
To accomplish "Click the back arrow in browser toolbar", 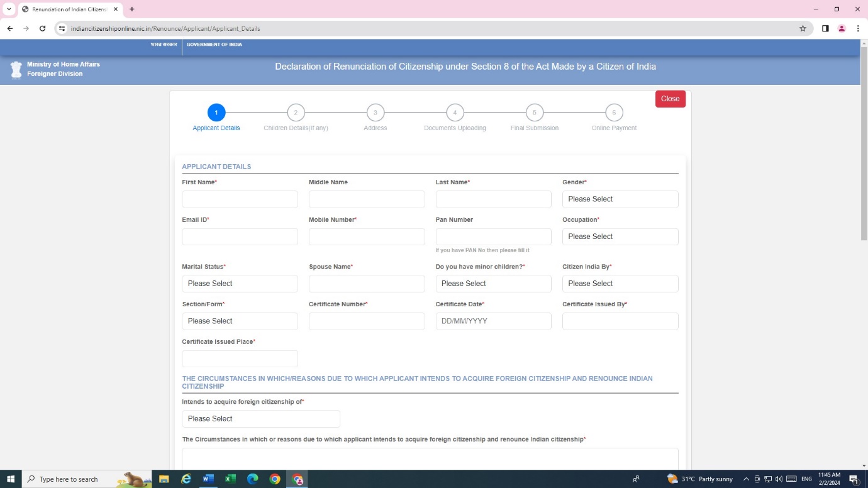I will [x=10, y=28].
